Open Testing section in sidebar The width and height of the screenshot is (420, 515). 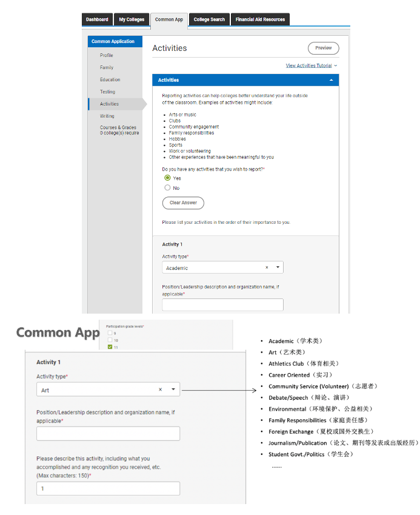coord(108,92)
